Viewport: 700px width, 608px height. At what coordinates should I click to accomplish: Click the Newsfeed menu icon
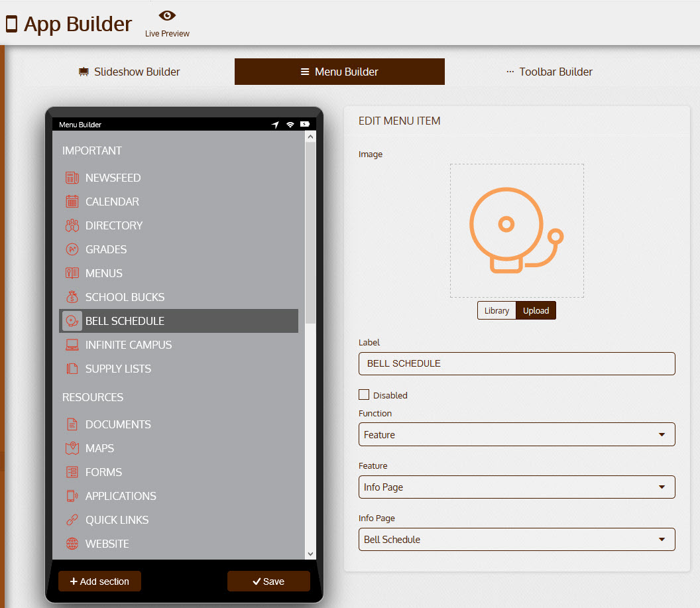(72, 178)
